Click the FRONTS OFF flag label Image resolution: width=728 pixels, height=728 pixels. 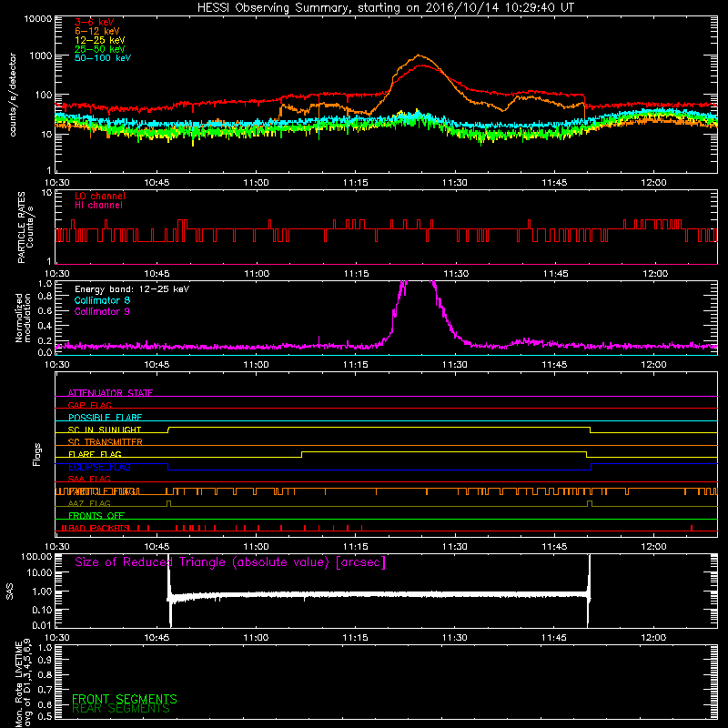click(x=96, y=515)
